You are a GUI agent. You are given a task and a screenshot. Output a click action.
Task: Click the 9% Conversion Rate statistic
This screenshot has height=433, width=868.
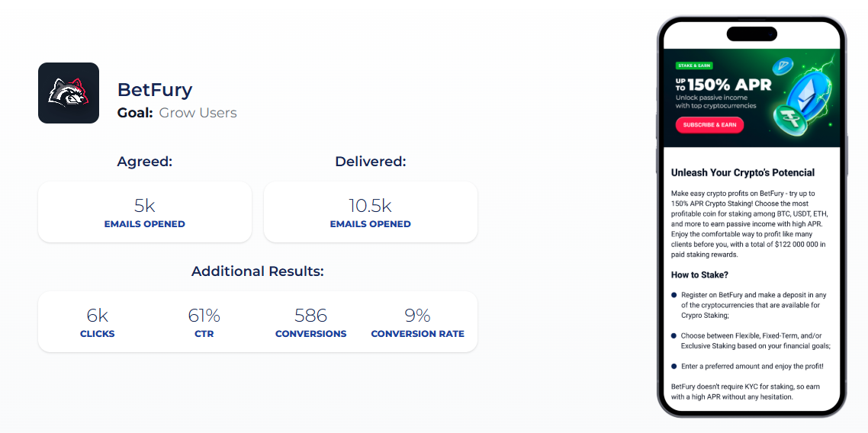click(417, 322)
